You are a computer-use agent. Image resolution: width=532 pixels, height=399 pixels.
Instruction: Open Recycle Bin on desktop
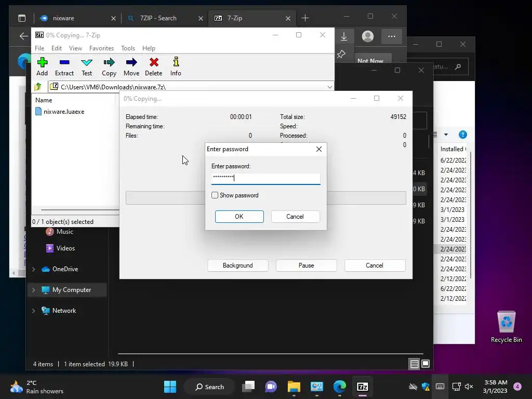click(506, 327)
